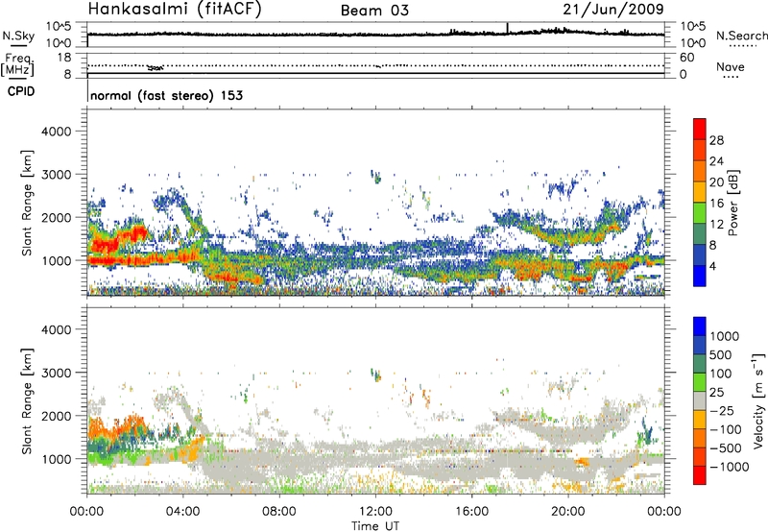Click the "Velocity [m s-1]" colour bar label
768x532 pixels.
pos(758,400)
